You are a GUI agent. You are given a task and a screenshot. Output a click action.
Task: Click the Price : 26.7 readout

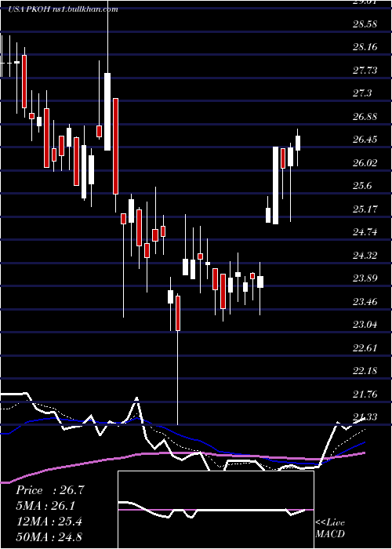[x=49, y=490]
